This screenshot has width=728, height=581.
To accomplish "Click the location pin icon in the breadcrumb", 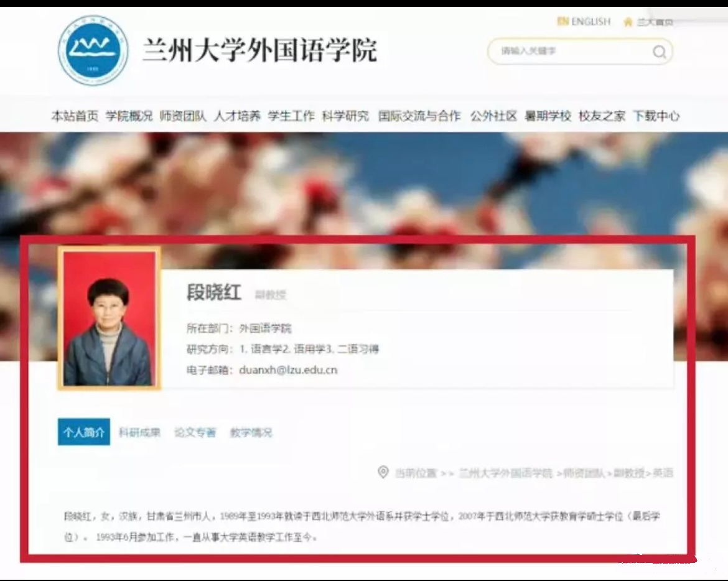I will click(384, 473).
